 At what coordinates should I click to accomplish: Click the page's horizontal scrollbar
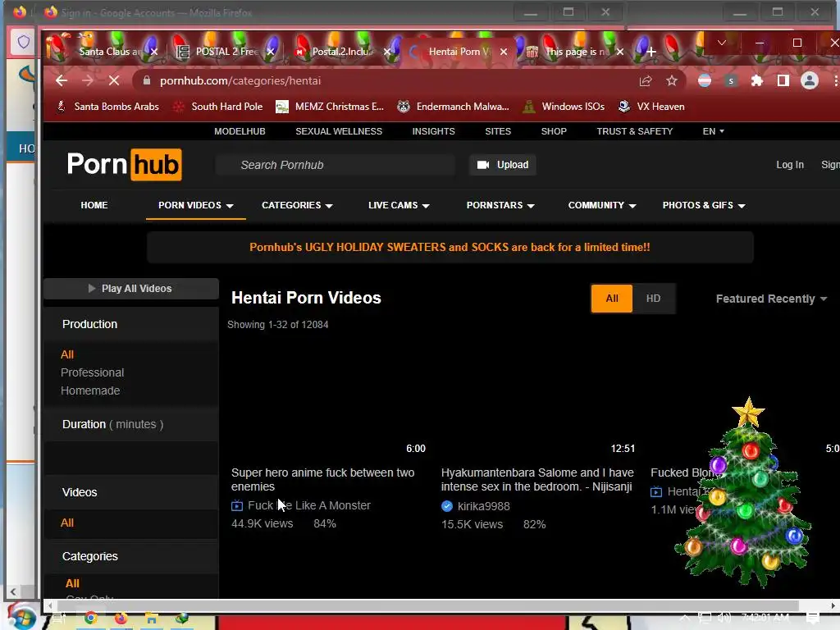(427, 605)
